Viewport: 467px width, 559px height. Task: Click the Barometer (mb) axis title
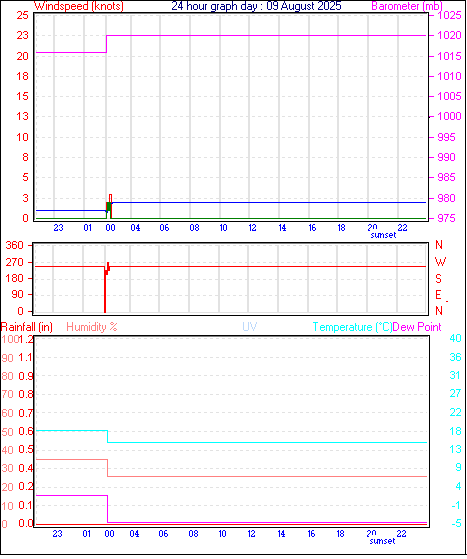[x=407, y=6]
